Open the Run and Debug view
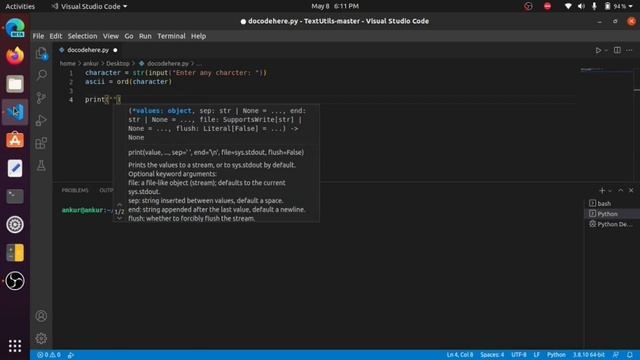The height and width of the screenshot is (360, 640). tap(41, 120)
